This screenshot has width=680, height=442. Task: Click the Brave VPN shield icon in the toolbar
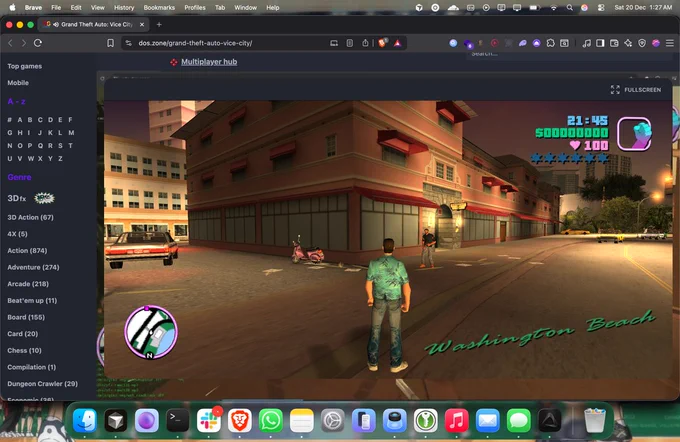pos(642,43)
